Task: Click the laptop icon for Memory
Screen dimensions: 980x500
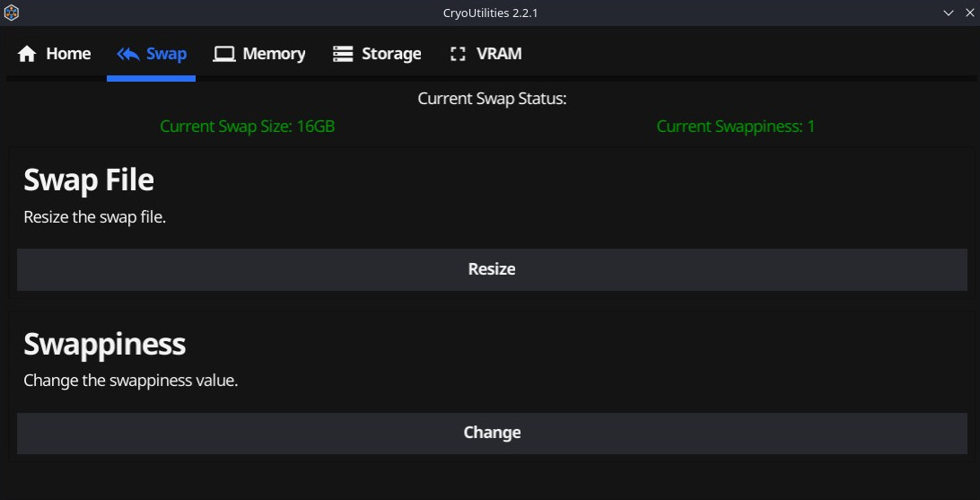Action: point(223,54)
